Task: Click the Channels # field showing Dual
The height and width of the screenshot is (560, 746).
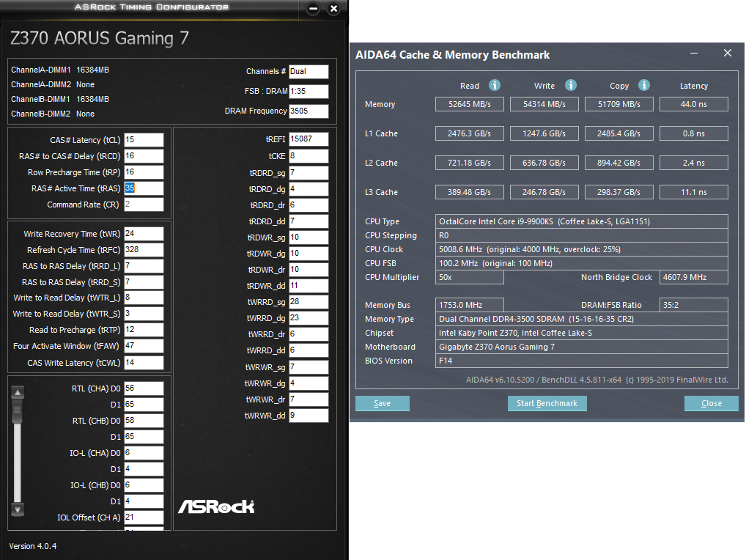Action: [x=309, y=71]
